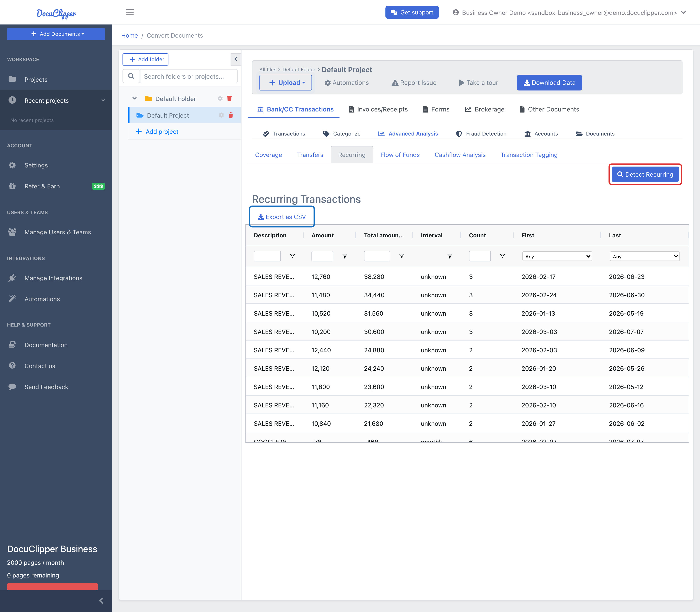
Task: Click the Count column filter funnel icon
Action: 502,256
